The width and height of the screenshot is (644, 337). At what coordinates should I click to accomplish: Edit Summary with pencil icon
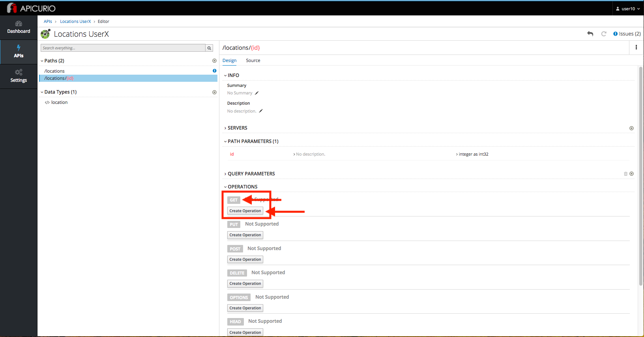coord(257,93)
